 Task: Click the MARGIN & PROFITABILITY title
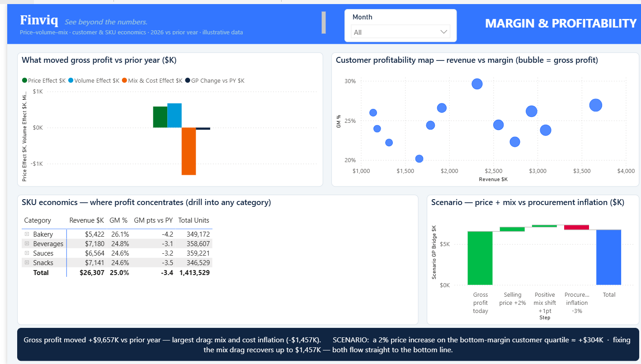[561, 23]
